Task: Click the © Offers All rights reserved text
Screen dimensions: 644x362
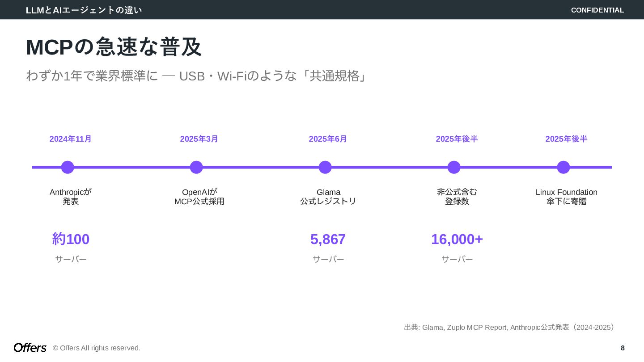Action: coord(97,348)
